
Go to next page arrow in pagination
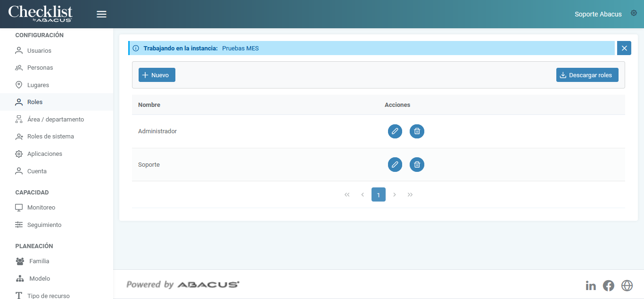click(x=395, y=194)
